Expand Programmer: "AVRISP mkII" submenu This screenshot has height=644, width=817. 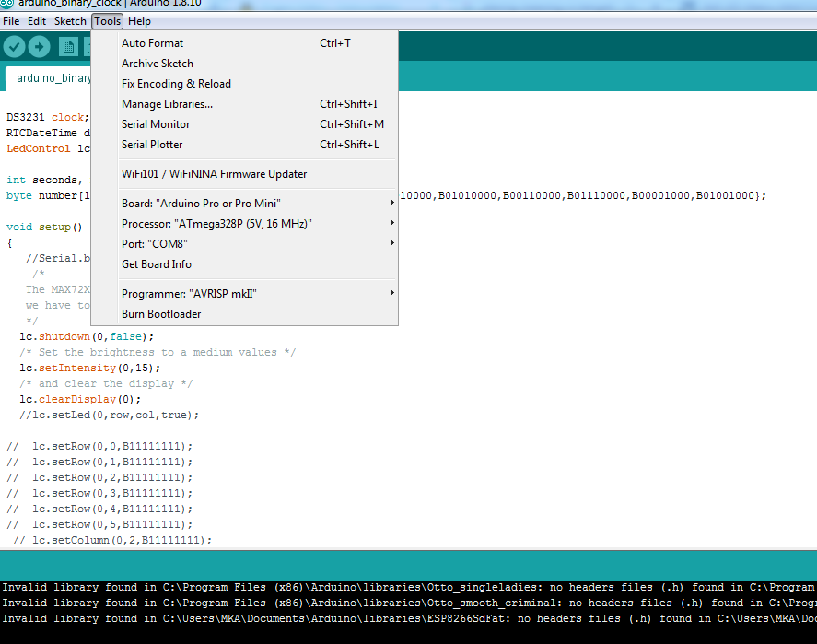coord(244,294)
